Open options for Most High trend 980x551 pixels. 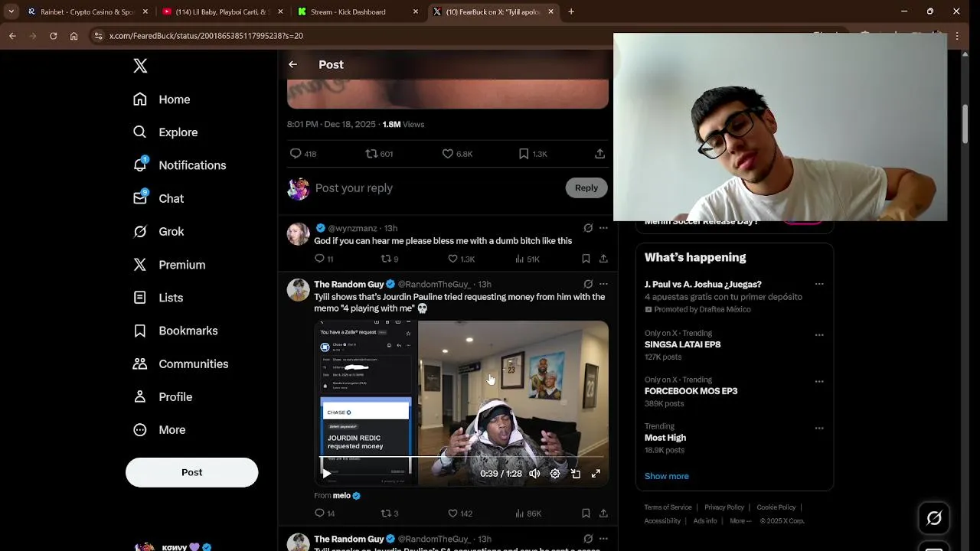click(x=819, y=429)
